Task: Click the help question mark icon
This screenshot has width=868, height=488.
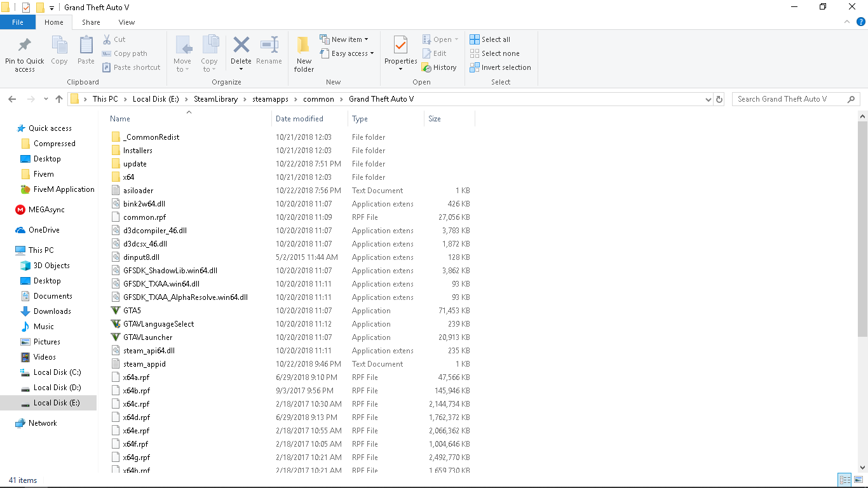Action: click(x=861, y=22)
